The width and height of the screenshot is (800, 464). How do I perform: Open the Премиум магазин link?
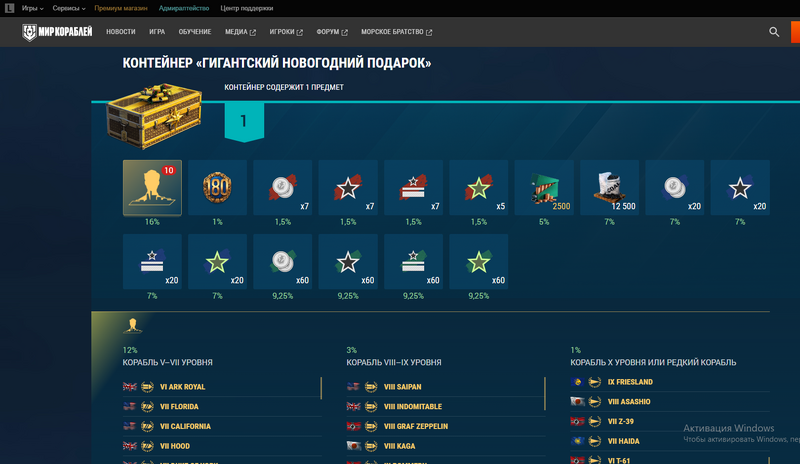click(121, 8)
